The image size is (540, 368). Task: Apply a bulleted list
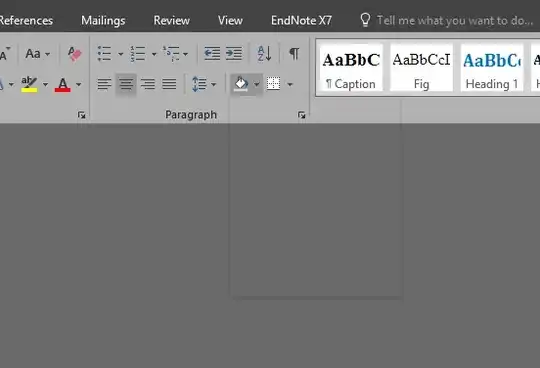click(104, 54)
